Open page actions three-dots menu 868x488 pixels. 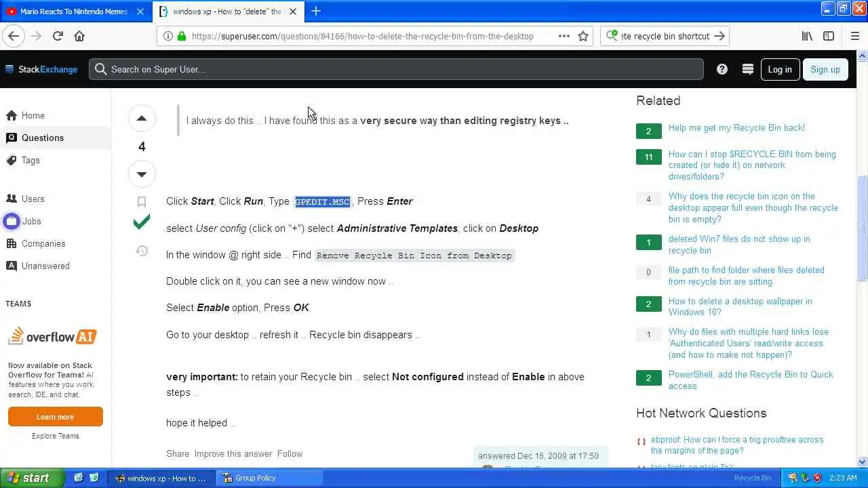[x=564, y=36]
